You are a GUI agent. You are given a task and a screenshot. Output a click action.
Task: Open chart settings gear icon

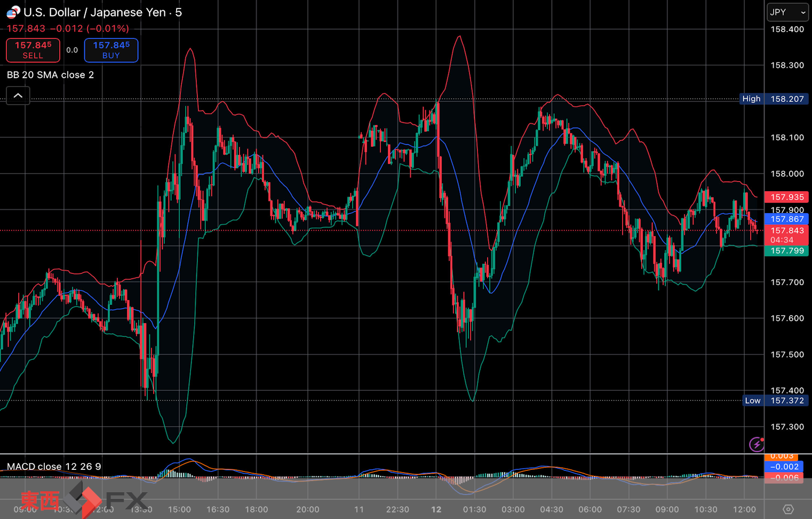click(x=788, y=509)
